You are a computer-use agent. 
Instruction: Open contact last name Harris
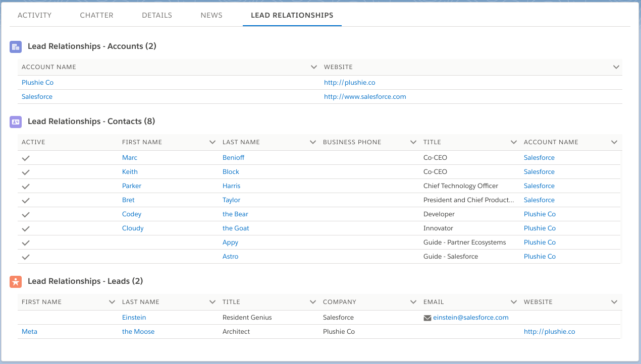(232, 186)
